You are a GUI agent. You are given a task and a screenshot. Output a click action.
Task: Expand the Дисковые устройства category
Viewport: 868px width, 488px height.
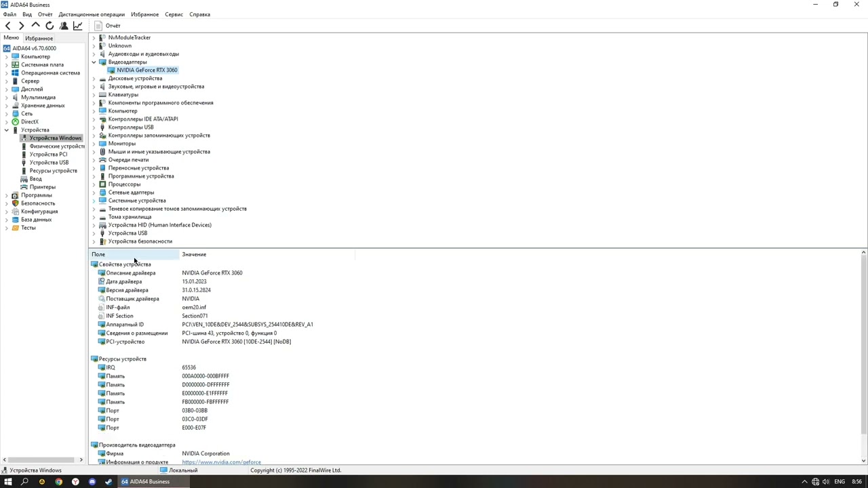click(x=94, y=78)
